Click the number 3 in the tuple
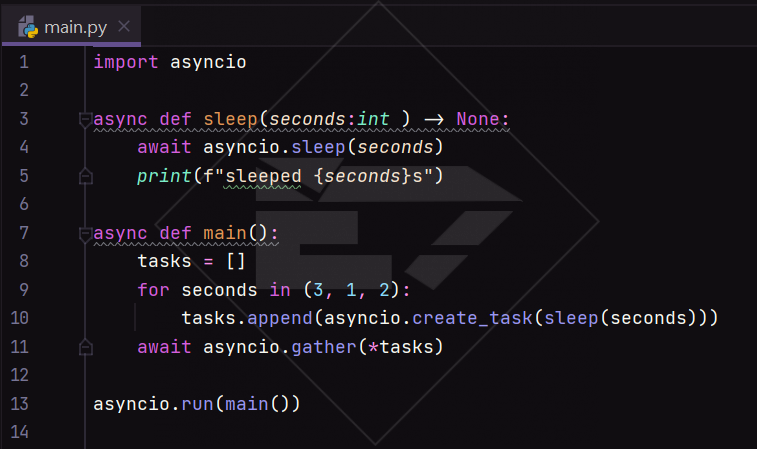757x449 pixels. coord(318,290)
